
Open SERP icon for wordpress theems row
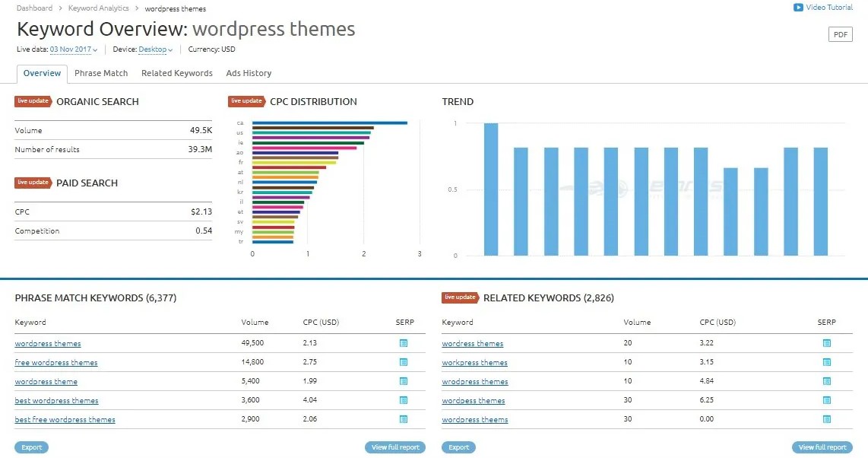826,419
